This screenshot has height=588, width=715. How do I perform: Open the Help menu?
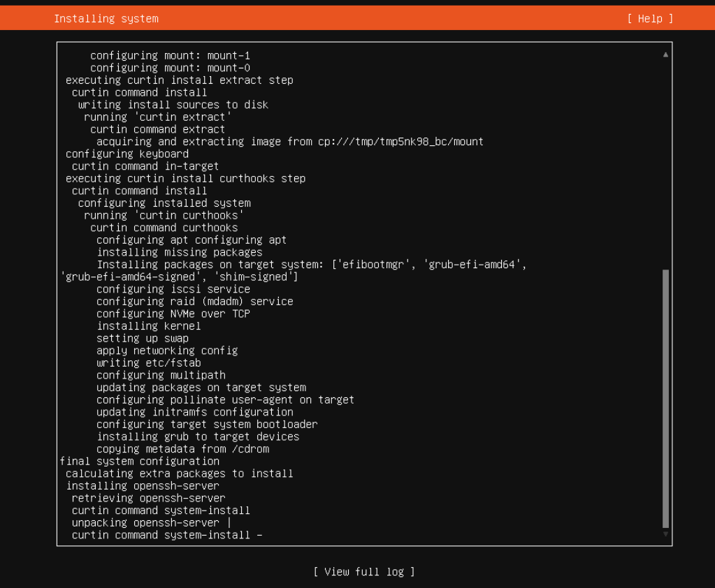[649, 18]
